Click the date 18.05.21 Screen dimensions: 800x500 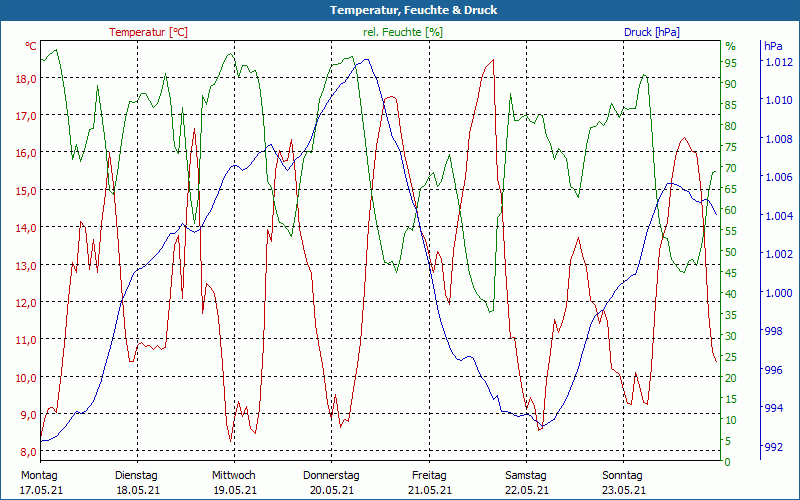click(138, 490)
